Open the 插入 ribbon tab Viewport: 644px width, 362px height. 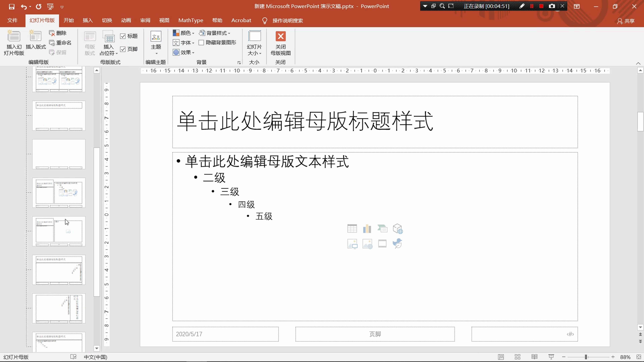click(88, 20)
